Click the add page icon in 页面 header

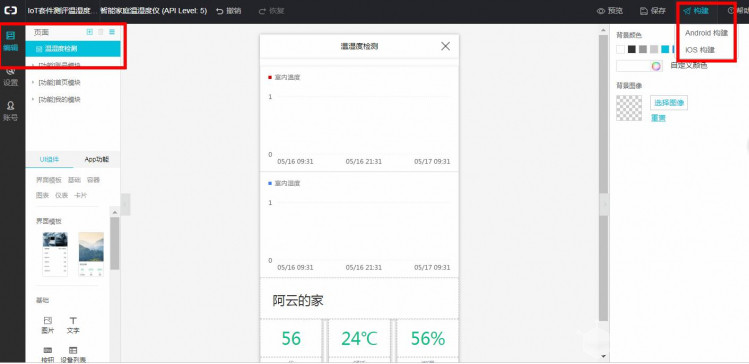coord(89,32)
